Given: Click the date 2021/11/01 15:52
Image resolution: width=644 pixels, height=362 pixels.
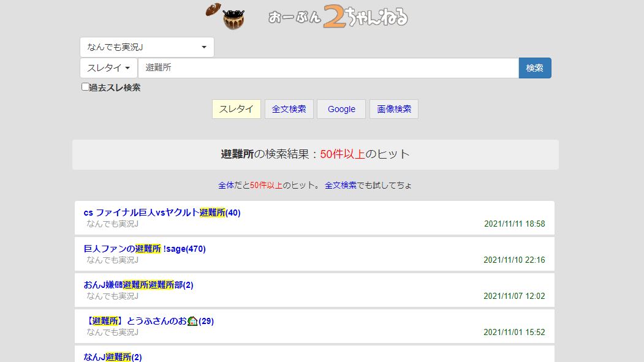Looking at the screenshot, I should point(514,332).
